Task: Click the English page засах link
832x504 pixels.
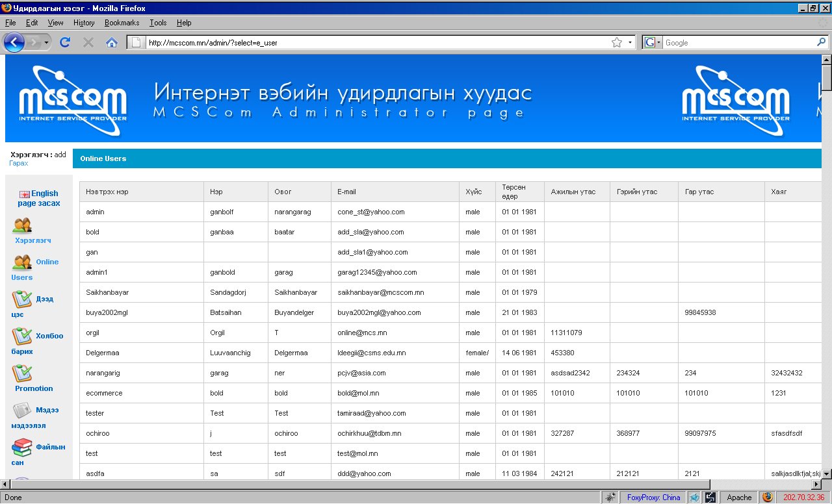Action: point(39,198)
